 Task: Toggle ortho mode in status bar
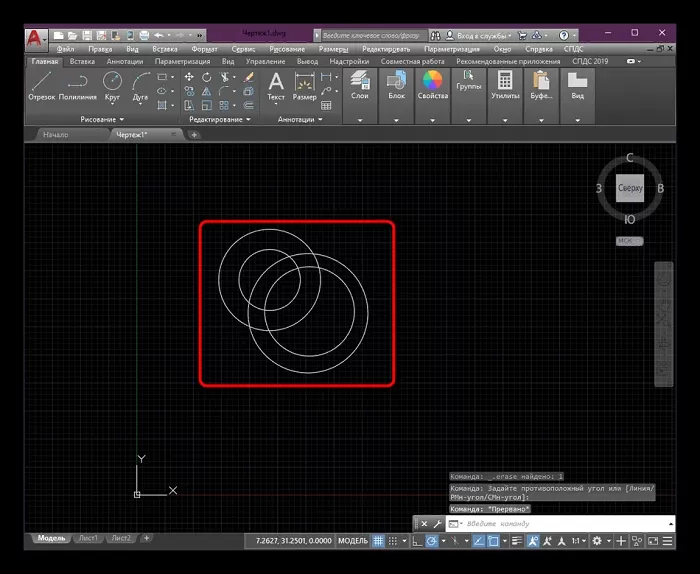coord(417,541)
